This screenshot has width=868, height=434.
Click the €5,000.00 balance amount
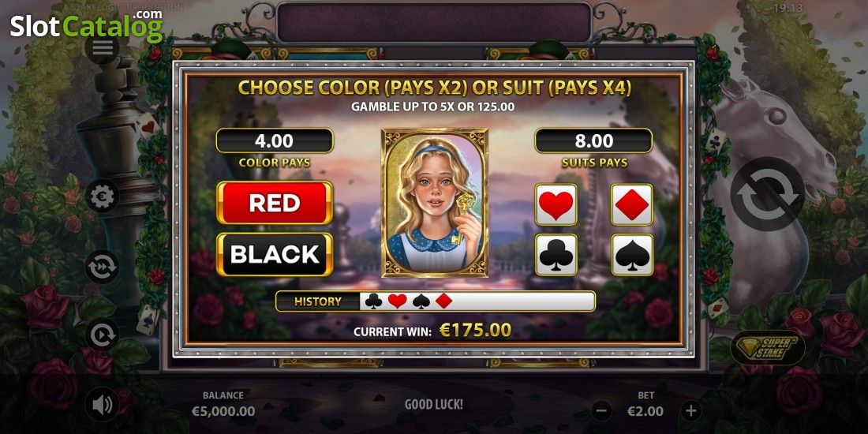[x=223, y=411]
